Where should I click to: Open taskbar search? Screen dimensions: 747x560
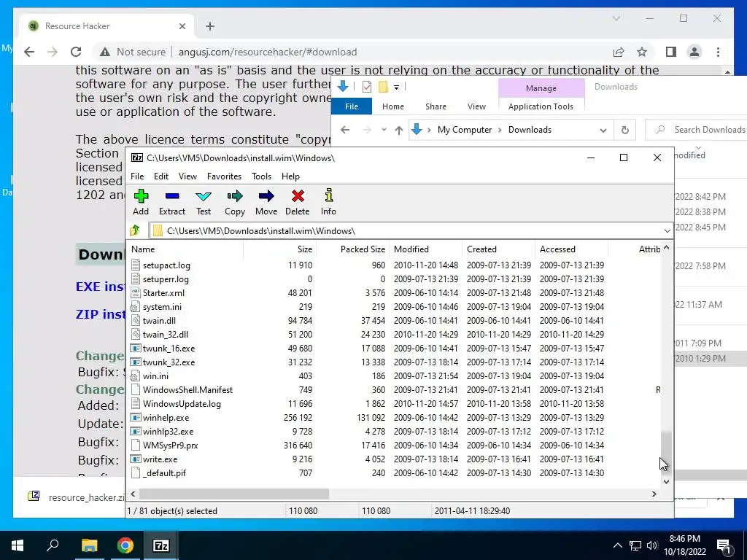53,545
